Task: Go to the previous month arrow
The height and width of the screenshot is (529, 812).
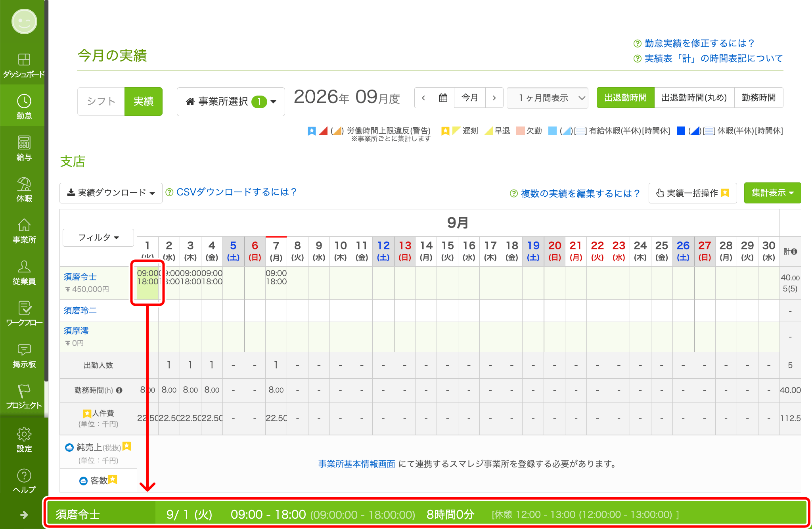Action: coord(423,98)
